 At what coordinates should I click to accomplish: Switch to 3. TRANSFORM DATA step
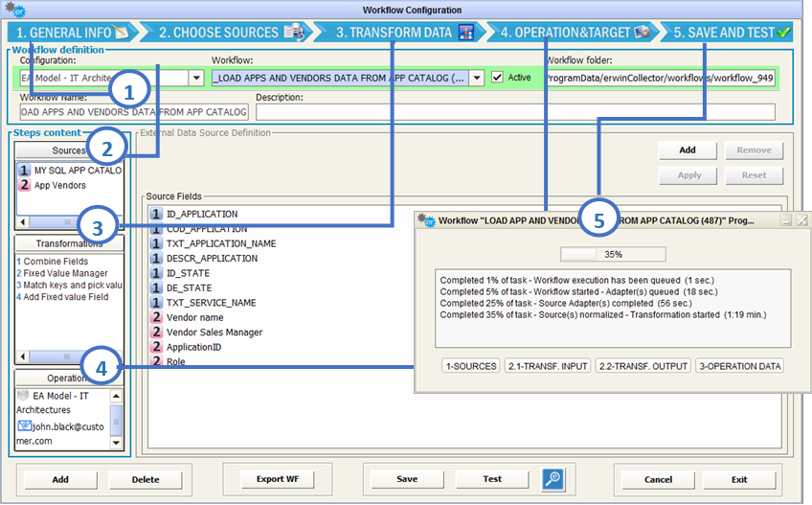point(399,33)
